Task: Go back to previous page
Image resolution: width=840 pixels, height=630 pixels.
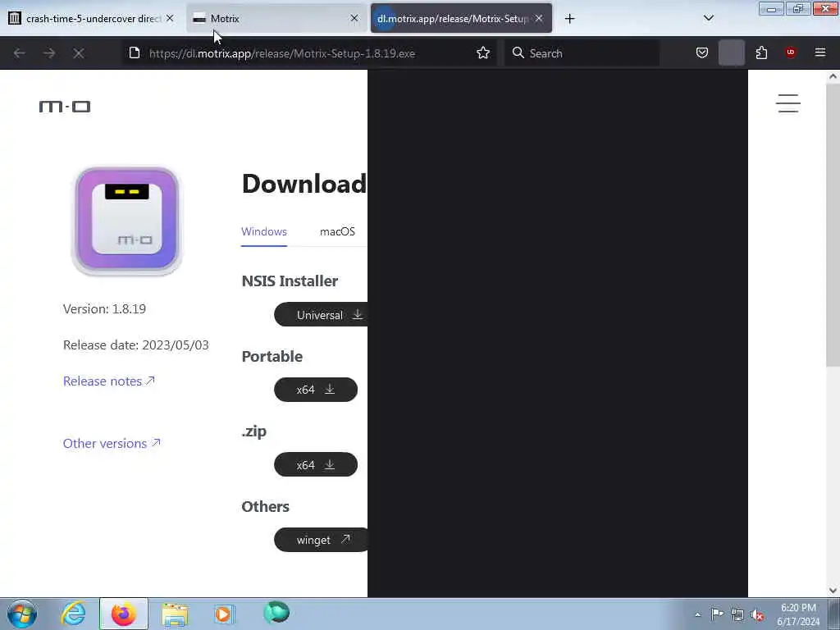Action: tap(20, 53)
